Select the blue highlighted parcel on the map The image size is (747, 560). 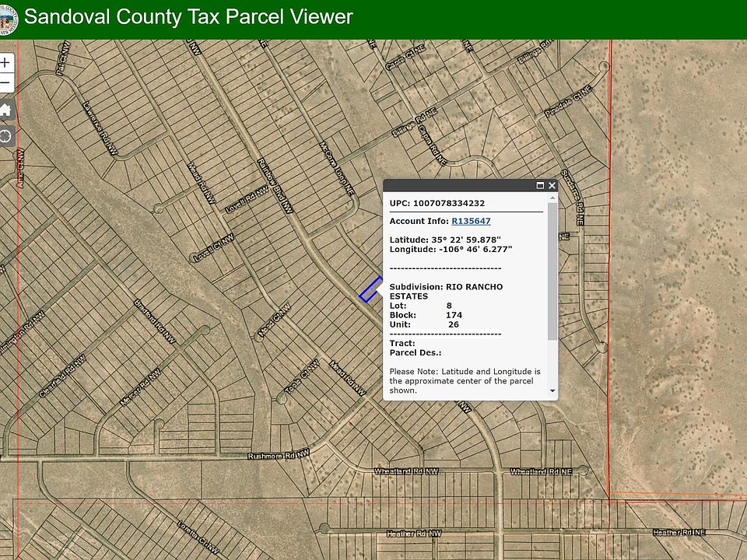pos(371,289)
